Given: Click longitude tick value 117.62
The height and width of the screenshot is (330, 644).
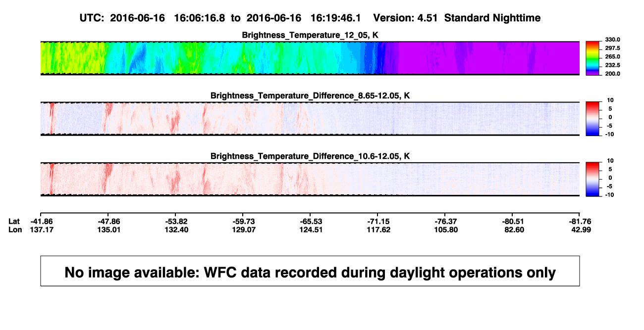Looking at the screenshot, I should (x=377, y=230).
